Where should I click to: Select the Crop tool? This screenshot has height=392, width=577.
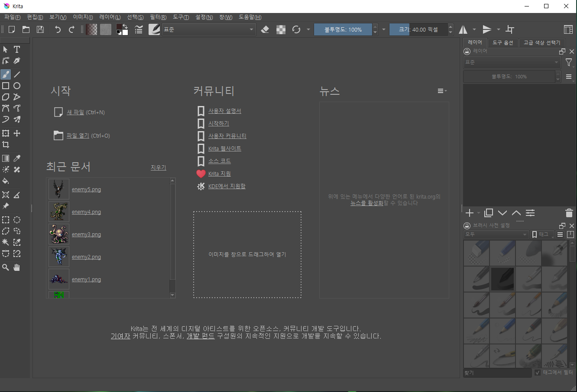click(6, 145)
